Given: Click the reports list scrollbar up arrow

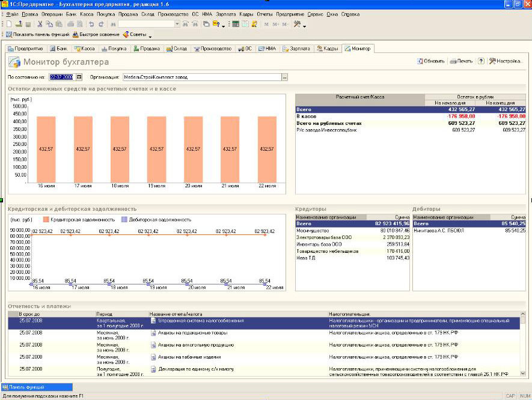Looking at the screenshot, I should tap(523, 314).
